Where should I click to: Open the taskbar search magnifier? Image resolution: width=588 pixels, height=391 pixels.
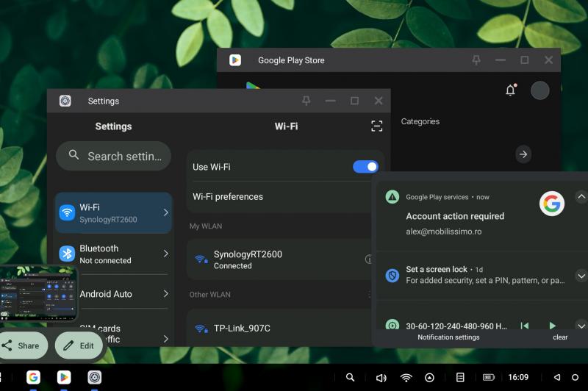[350, 377]
